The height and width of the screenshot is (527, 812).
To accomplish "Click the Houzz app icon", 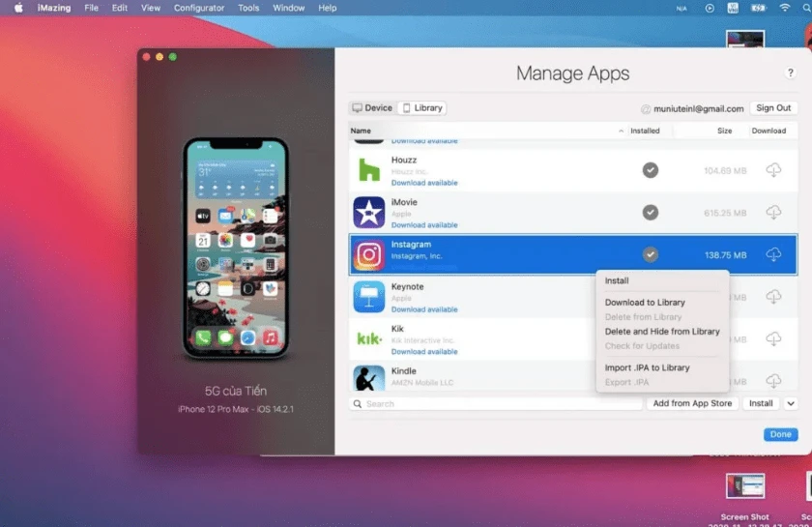I will (x=368, y=170).
